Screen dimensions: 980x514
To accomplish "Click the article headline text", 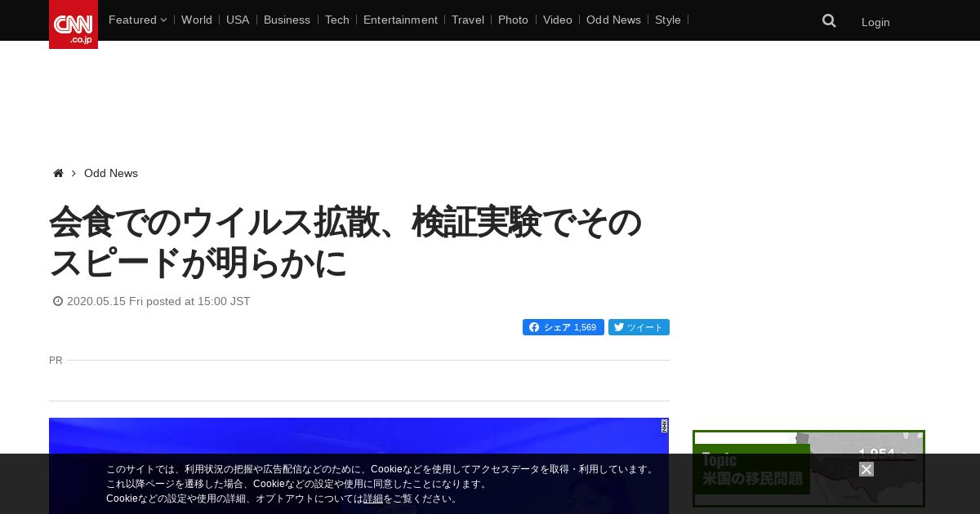I will pyautogui.click(x=345, y=242).
